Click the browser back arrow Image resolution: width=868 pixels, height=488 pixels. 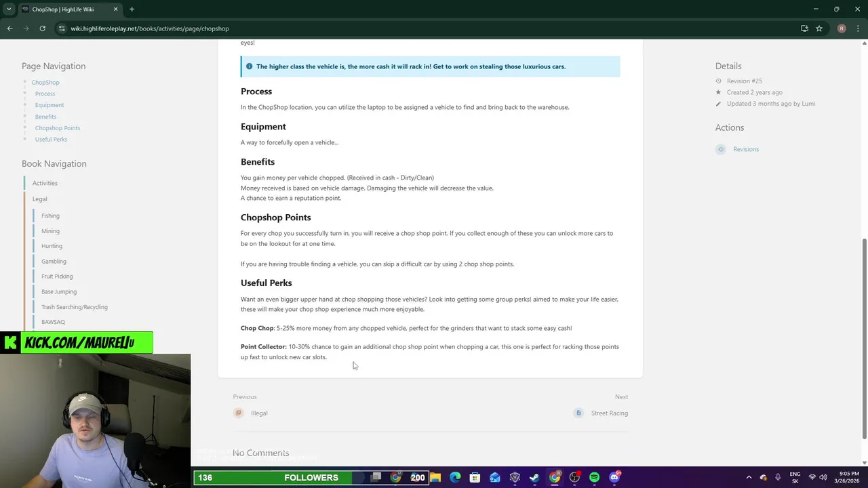(x=9, y=28)
